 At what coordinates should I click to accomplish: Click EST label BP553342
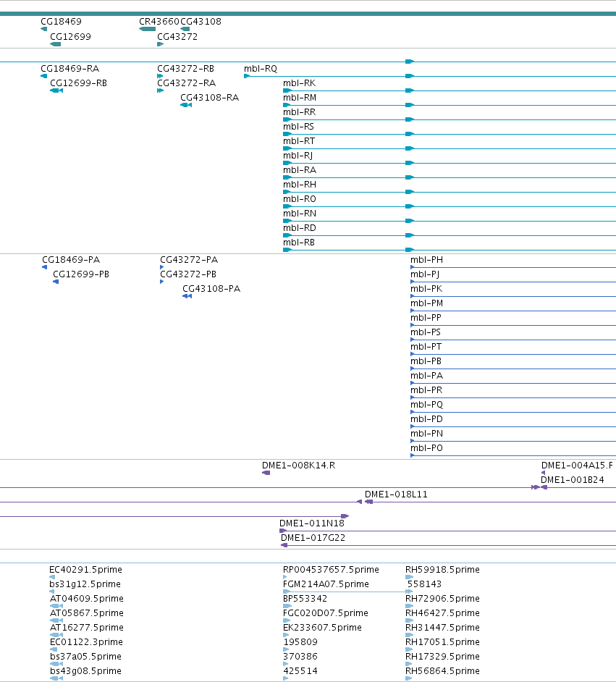[x=305, y=599]
